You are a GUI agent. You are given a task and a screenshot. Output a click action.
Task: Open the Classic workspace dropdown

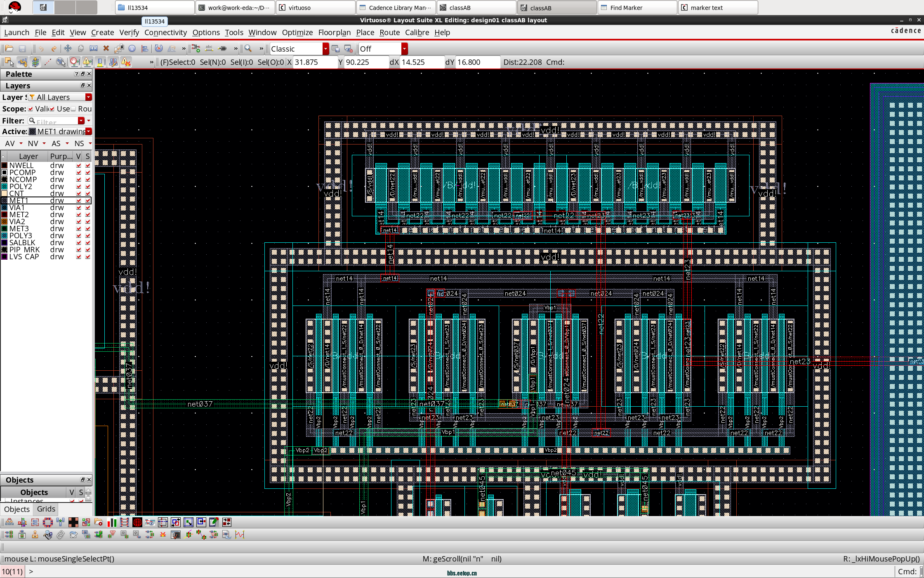(x=325, y=49)
